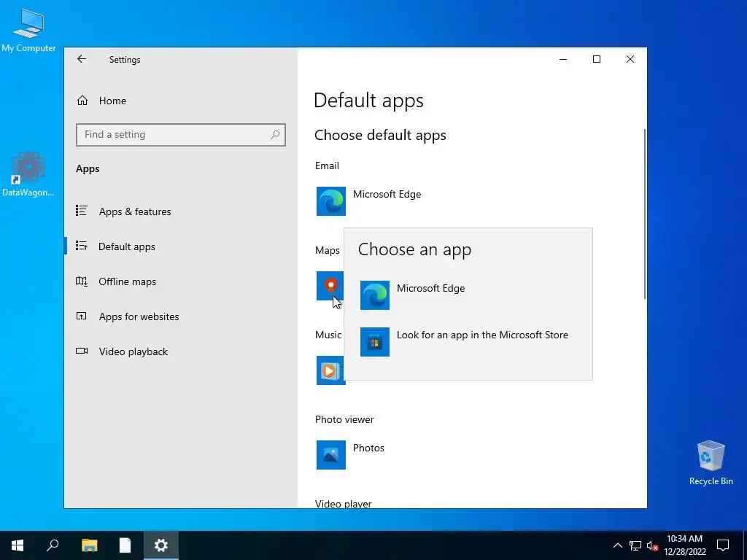Viewport: 747px width, 560px height.
Task: Click the search magnifier in Find a setting
Action: [x=275, y=135]
